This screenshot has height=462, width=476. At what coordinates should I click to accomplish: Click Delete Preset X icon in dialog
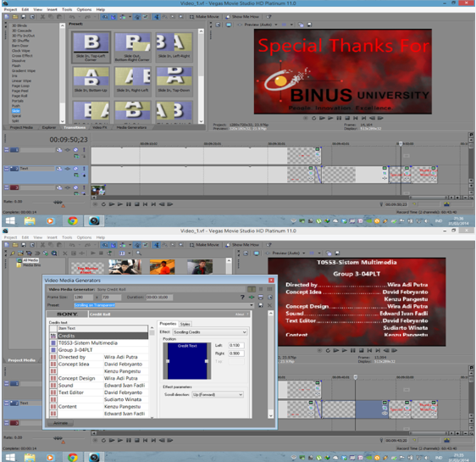coord(269,305)
